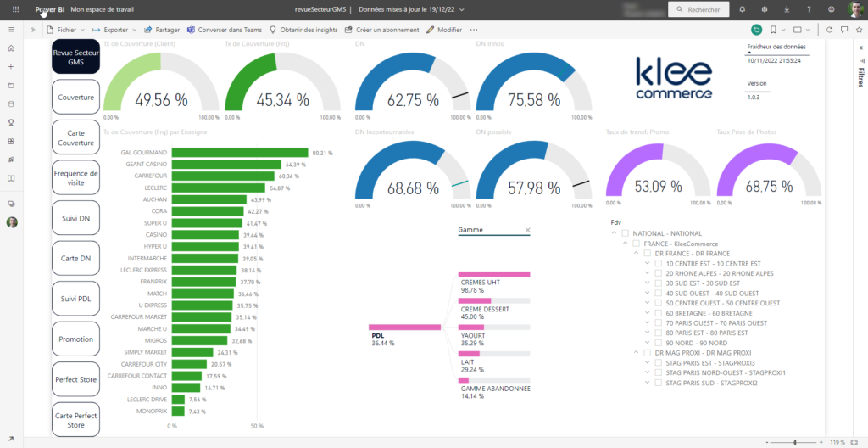
Task: Click Converser dans Teams
Action: coord(224,30)
